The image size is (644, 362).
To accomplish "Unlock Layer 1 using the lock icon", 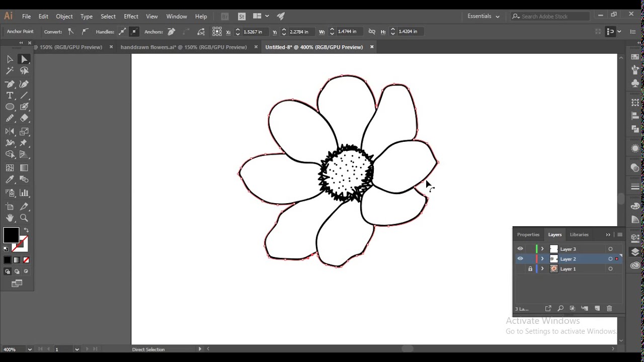I will pyautogui.click(x=530, y=269).
